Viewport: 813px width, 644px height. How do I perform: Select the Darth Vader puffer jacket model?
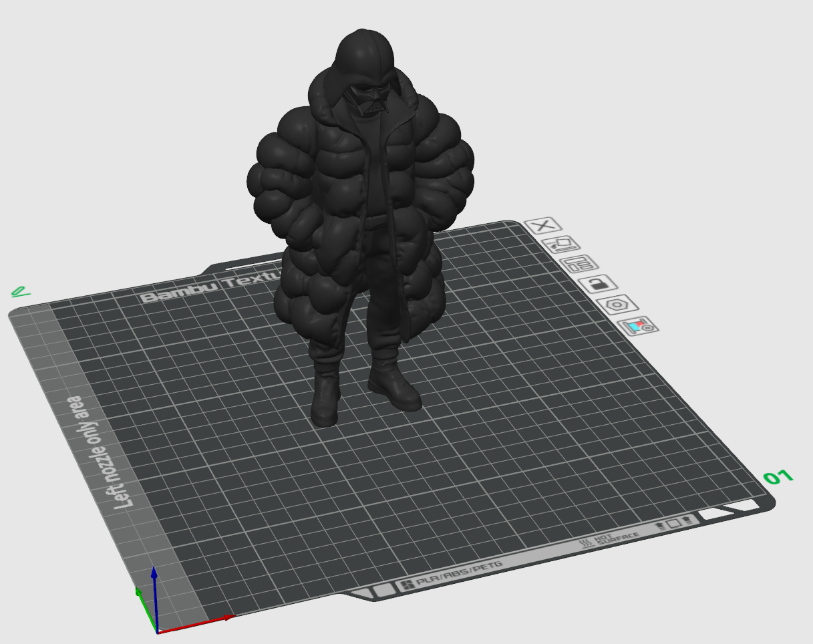click(361, 220)
